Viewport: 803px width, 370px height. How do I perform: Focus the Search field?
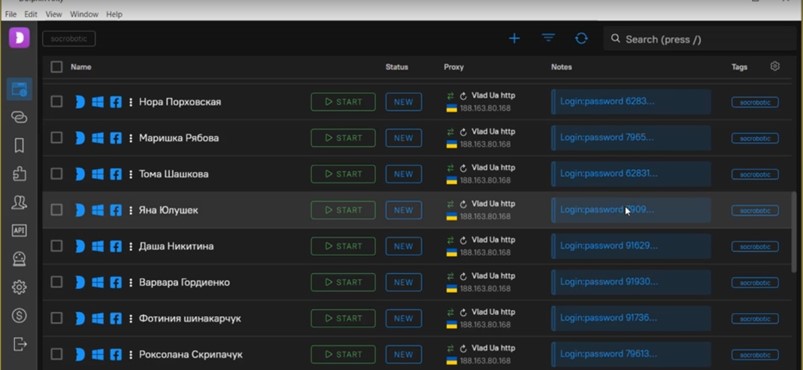699,39
